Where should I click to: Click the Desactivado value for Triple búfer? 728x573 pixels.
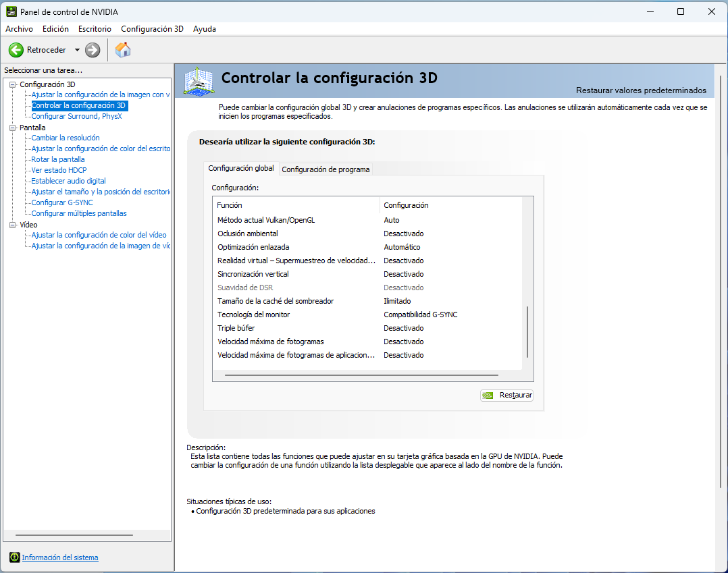(x=404, y=328)
